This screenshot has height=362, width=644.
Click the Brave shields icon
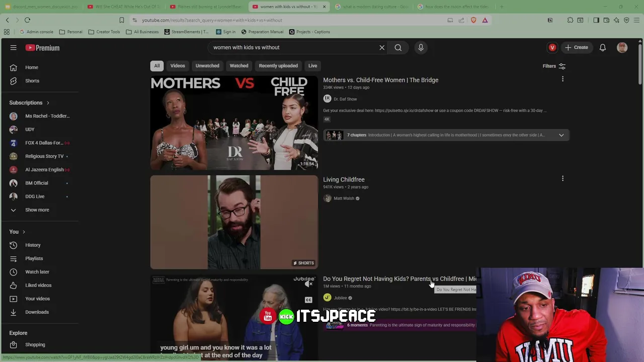pyautogui.click(x=473, y=20)
